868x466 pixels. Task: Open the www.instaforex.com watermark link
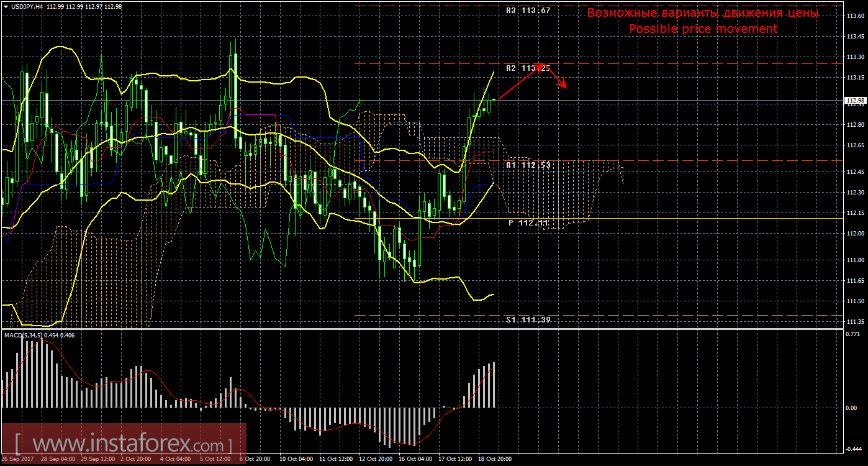123,445
